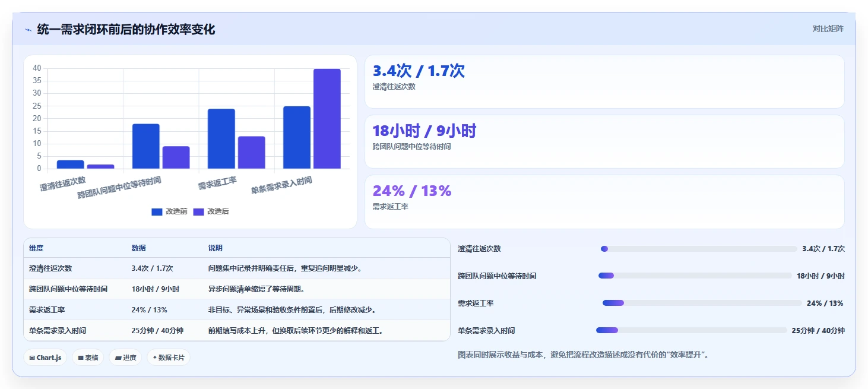Toggle the 改造后 legend entry
The image size is (868, 389).
click(x=211, y=211)
